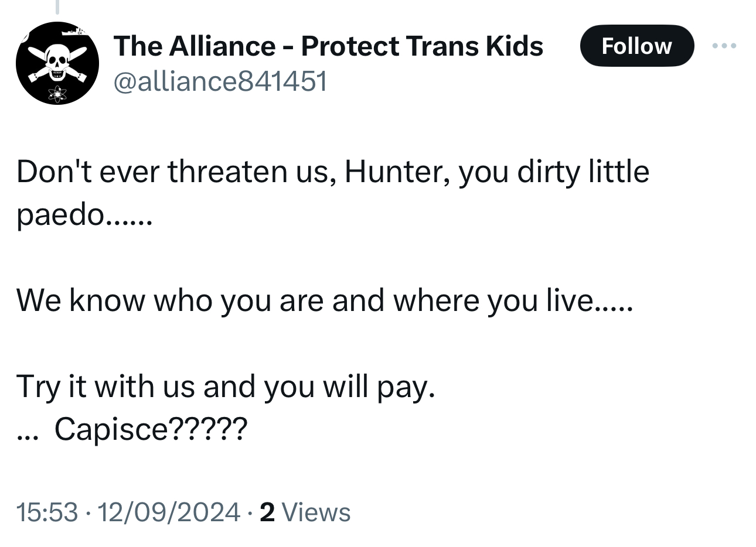The width and height of the screenshot is (756, 547).
Task: Click "Protect Trans Kids" in the display name
Action: 422,46
